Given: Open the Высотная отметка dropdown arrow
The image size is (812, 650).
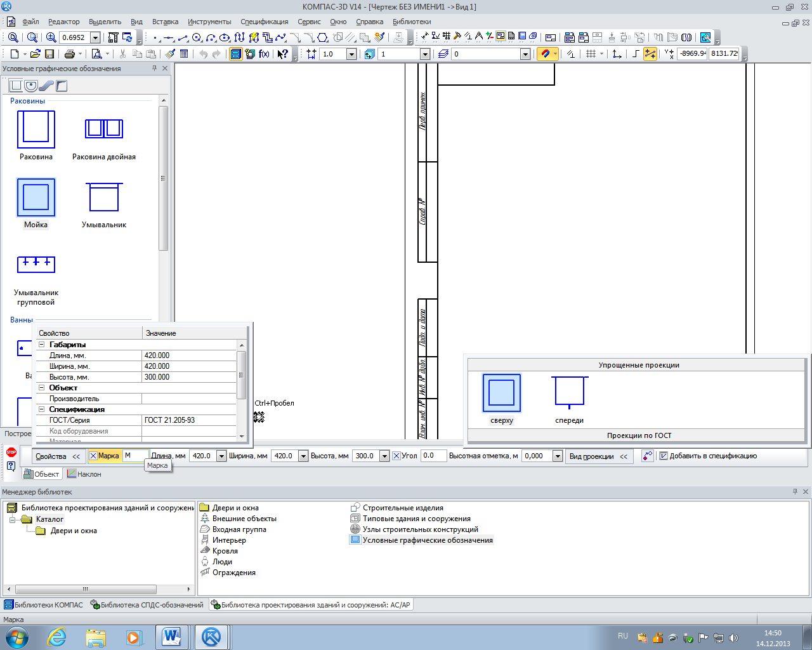Looking at the screenshot, I should (558, 456).
